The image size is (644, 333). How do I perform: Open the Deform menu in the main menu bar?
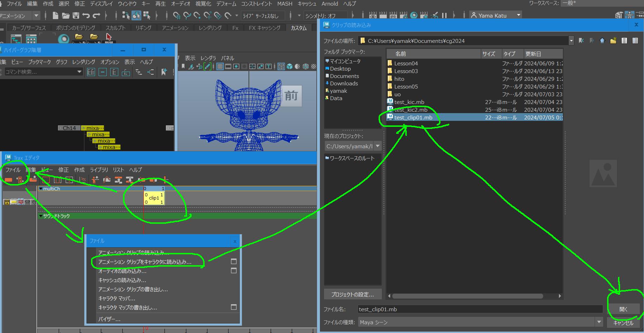(x=226, y=4)
